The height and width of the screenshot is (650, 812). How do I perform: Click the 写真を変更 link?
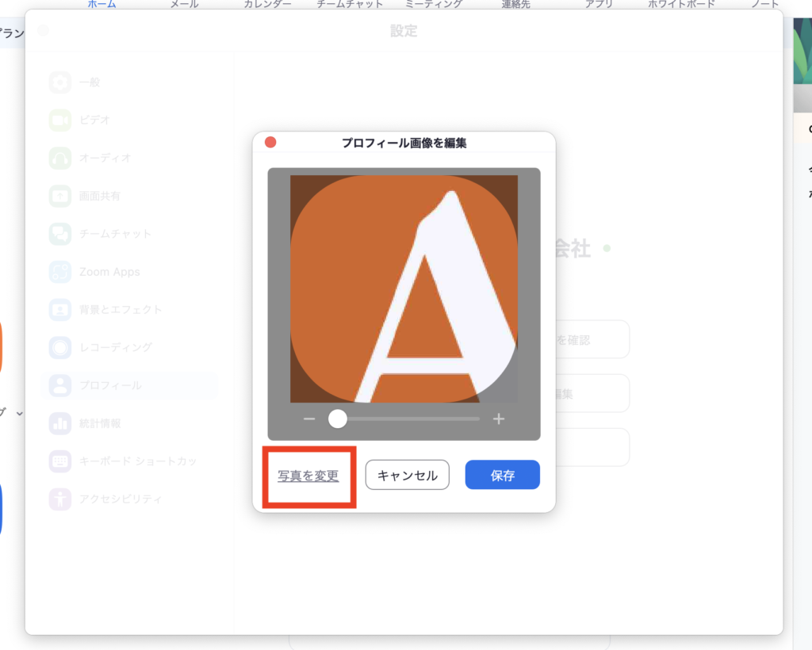(x=308, y=476)
